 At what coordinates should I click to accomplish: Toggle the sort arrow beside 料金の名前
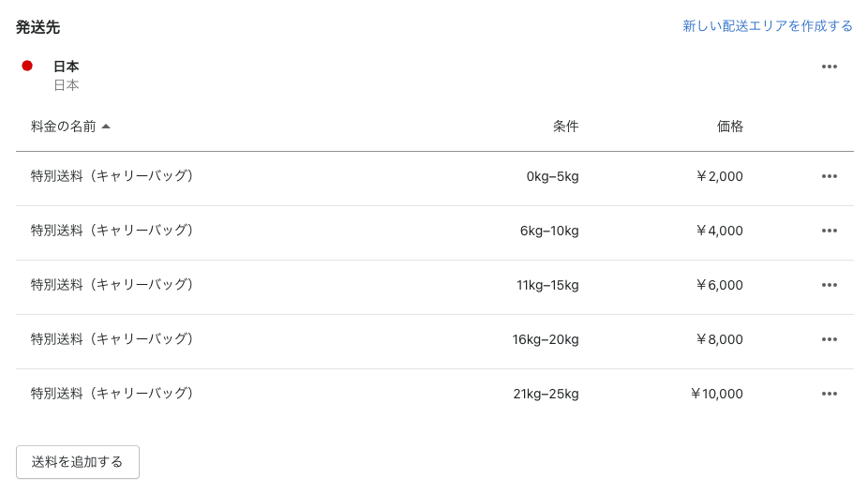[x=106, y=127]
